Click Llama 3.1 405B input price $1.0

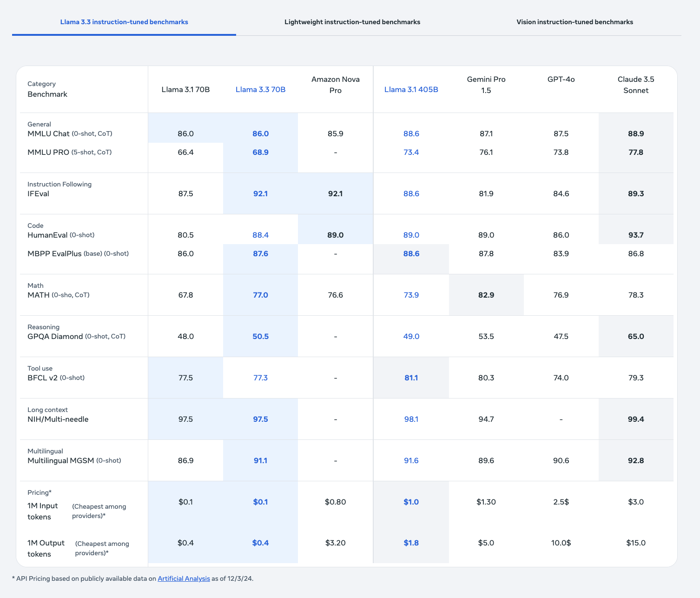tap(411, 502)
